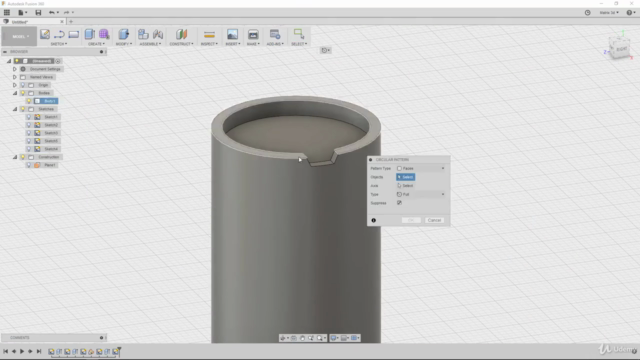Screen dimensions: 640x360
Task: Toggle Sketch2 visibility light bulb
Action: (29, 125)
